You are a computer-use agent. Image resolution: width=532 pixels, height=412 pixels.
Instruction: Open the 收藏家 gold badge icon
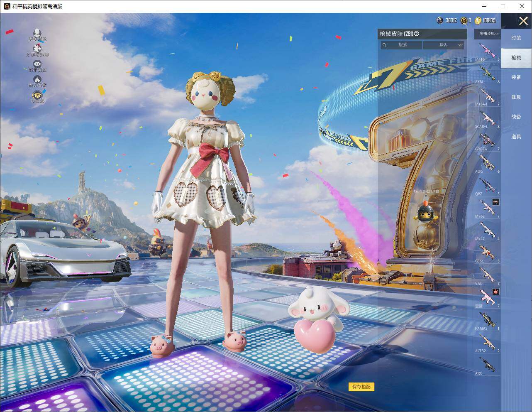tap(37, 95)
